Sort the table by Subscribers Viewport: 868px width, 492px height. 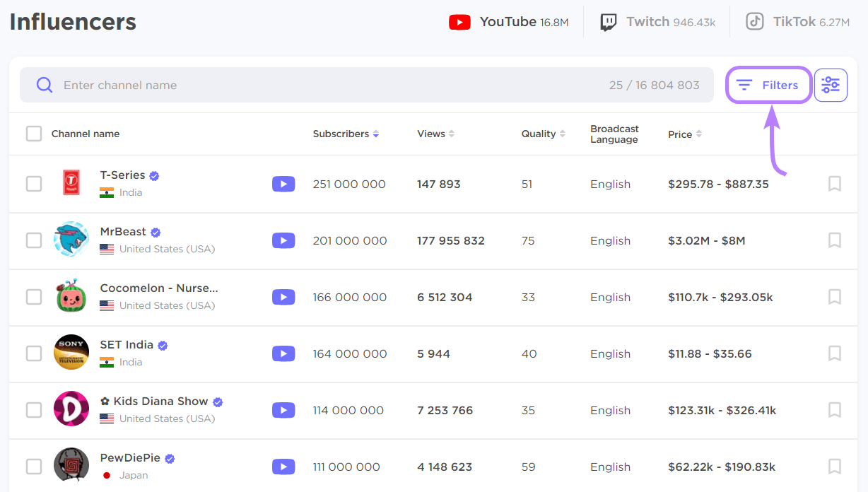(x=375, y=134)
